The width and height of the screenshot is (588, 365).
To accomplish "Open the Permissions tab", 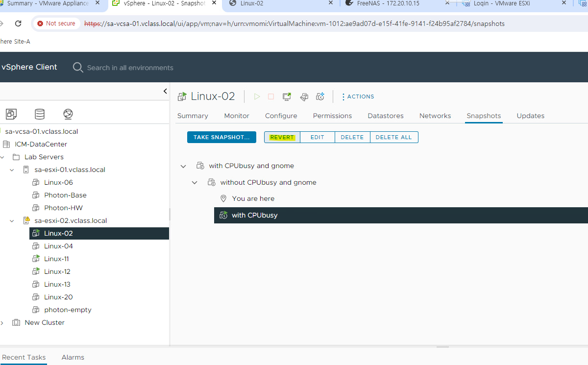I will coord(332,116).
